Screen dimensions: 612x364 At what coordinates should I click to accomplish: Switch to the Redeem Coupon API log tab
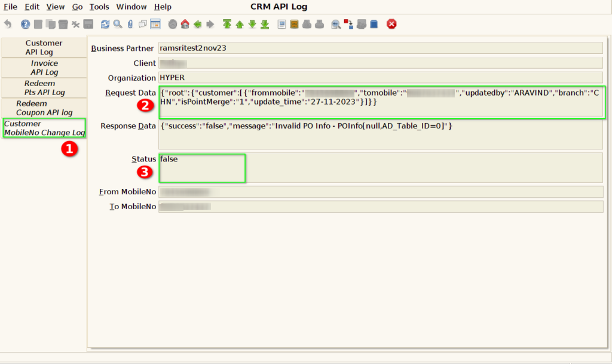pyautogui.click(x=44, y=108)
